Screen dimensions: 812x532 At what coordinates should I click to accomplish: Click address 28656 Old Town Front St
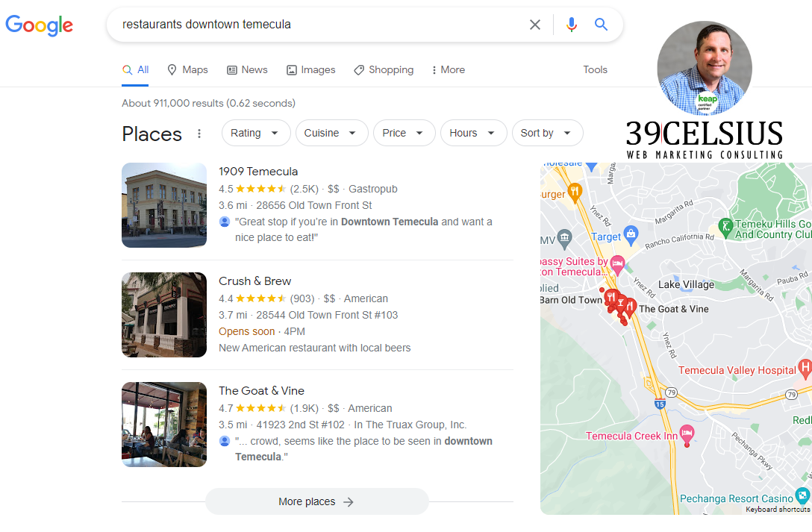click(x=313, y=205)
